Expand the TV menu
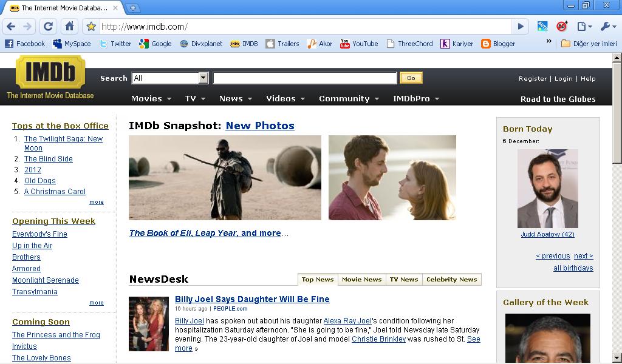 coord(195,99)
